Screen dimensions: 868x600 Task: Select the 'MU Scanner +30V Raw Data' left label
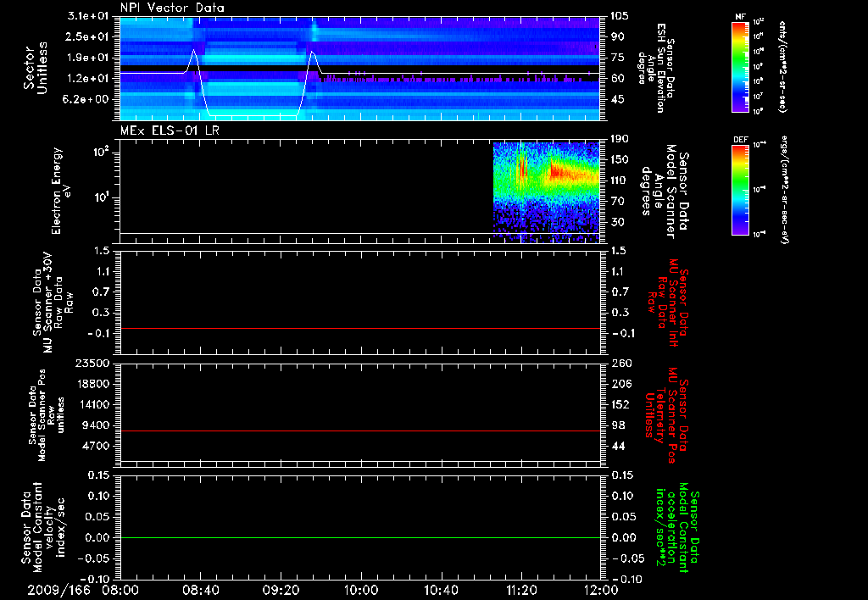click(x=53, y=303)
